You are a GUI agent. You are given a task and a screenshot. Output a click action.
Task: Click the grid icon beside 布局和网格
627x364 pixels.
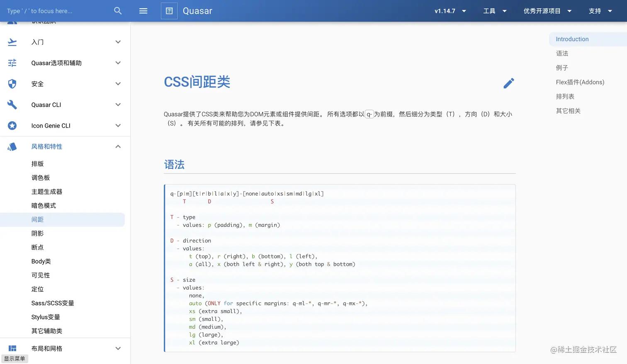tap(12, 349)
